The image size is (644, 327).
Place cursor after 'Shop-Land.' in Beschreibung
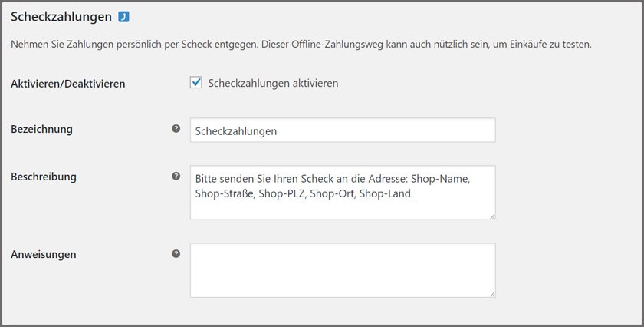414,194
